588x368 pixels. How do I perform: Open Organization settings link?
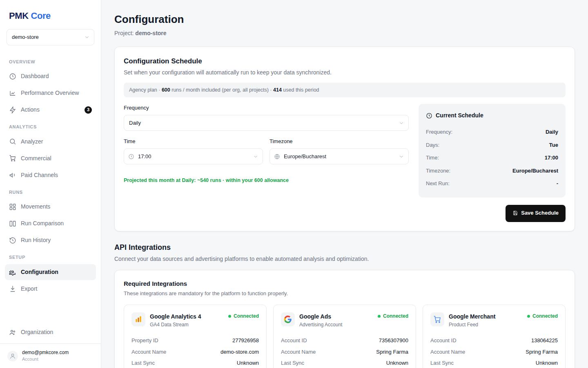[50, 332]
